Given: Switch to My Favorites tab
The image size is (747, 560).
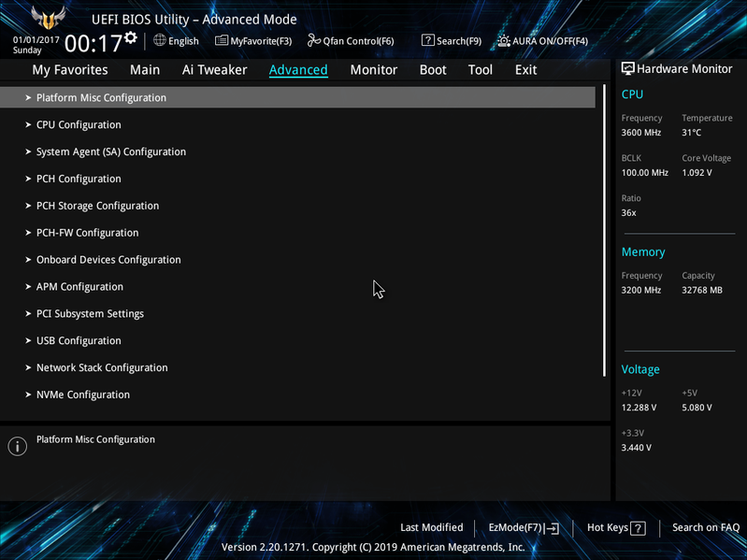Looking at the screenshot, I should 70,70.
